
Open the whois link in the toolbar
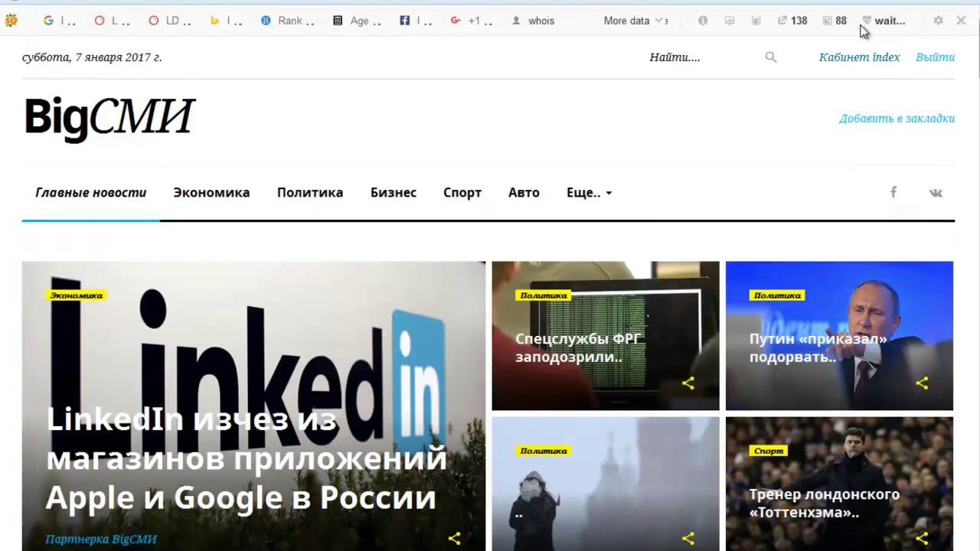tap(533, 21)
